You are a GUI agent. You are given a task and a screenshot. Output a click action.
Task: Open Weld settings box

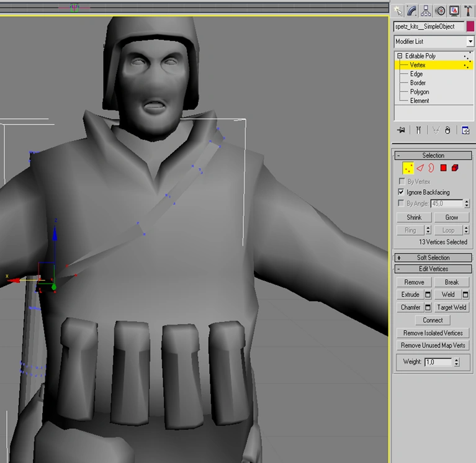click(465, 295)
